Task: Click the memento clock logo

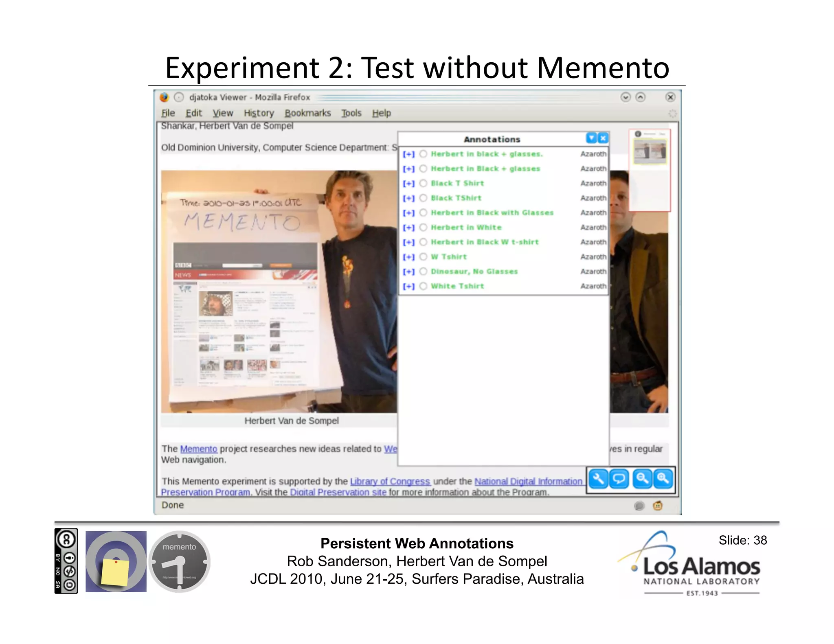Action: pyautogui.click(x=180, y=561)
